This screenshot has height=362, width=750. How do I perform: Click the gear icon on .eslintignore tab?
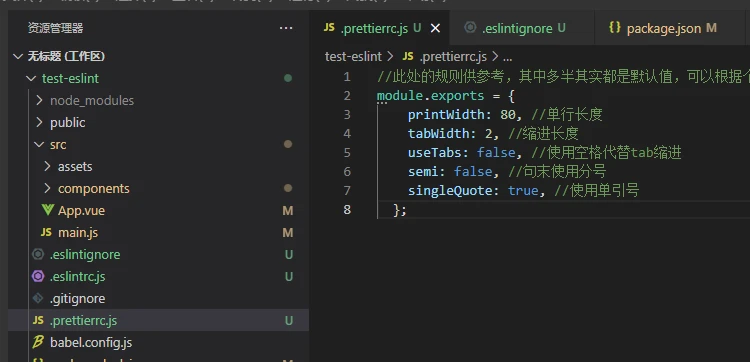point(470,28)
